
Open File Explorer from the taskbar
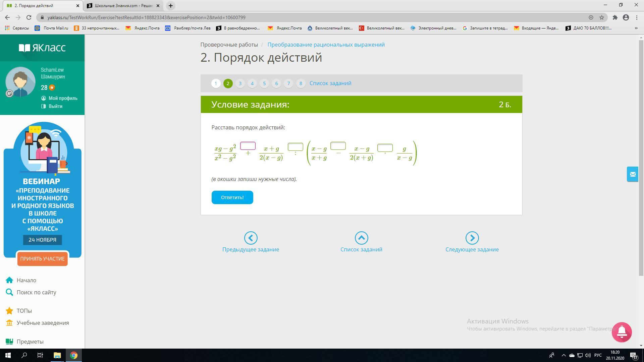click(57, 355)
